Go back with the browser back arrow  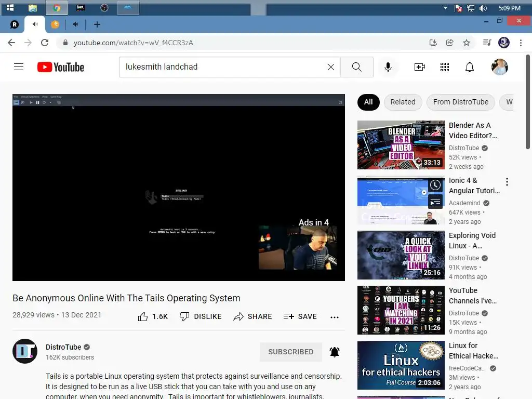(11, 43)
